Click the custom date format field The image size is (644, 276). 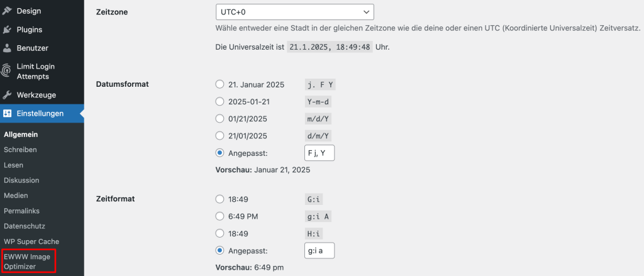pos(319,153)
